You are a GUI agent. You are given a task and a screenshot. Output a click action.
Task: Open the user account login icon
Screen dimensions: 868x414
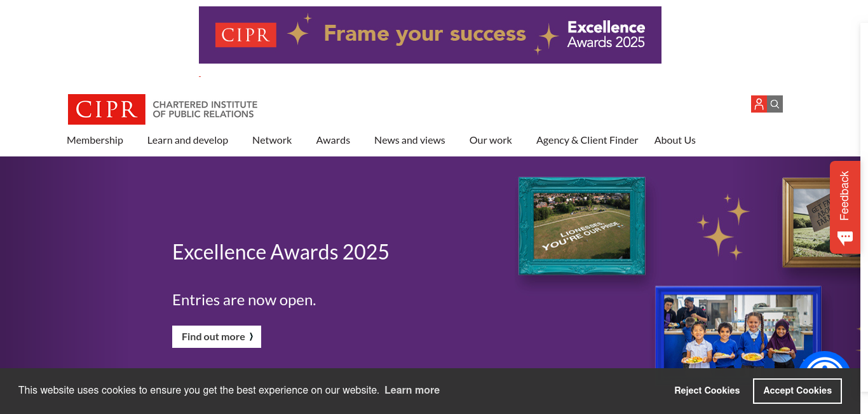[x=759, y=104]
